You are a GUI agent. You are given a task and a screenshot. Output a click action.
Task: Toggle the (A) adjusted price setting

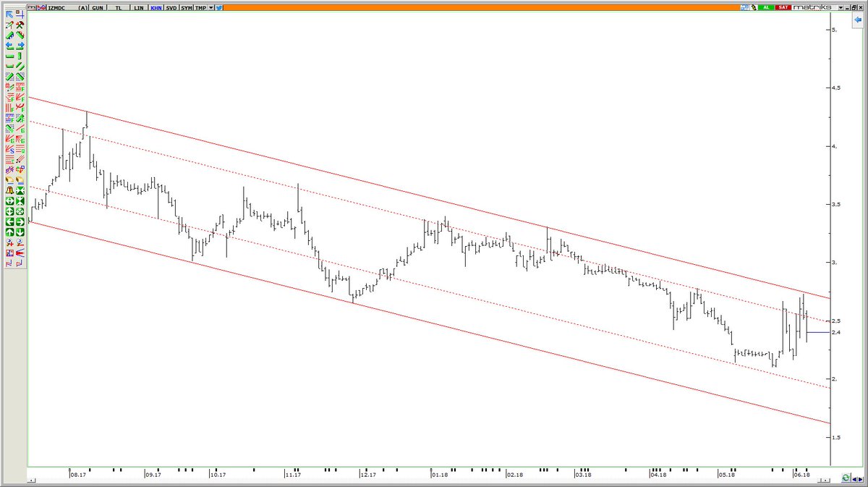coord(83,7)
